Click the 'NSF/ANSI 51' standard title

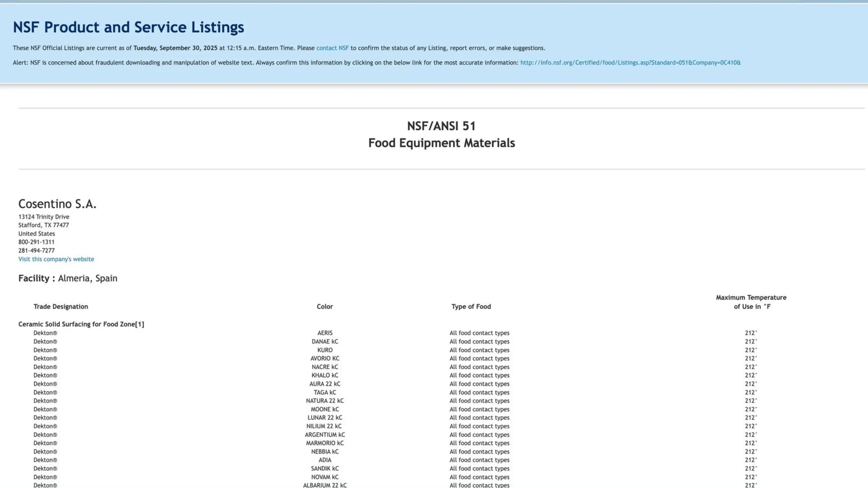coord(441,126)
